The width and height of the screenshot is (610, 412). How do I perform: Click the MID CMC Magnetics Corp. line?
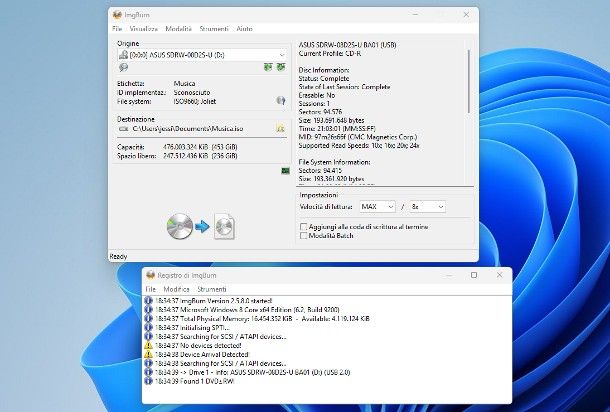click(358, 137)
